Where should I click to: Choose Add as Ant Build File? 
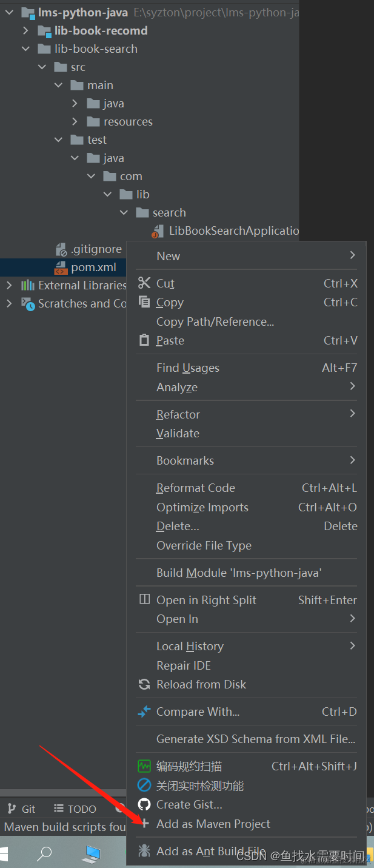(210, 851)
